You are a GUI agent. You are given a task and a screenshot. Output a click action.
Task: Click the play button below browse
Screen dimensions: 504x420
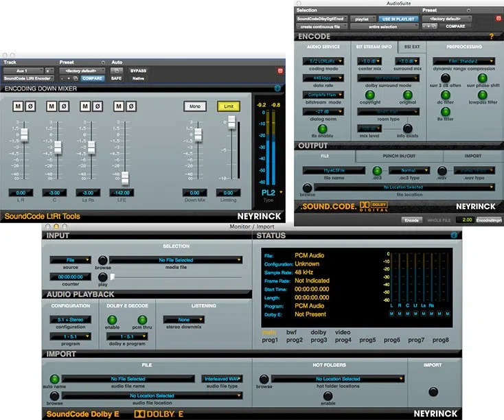point(102,277)
